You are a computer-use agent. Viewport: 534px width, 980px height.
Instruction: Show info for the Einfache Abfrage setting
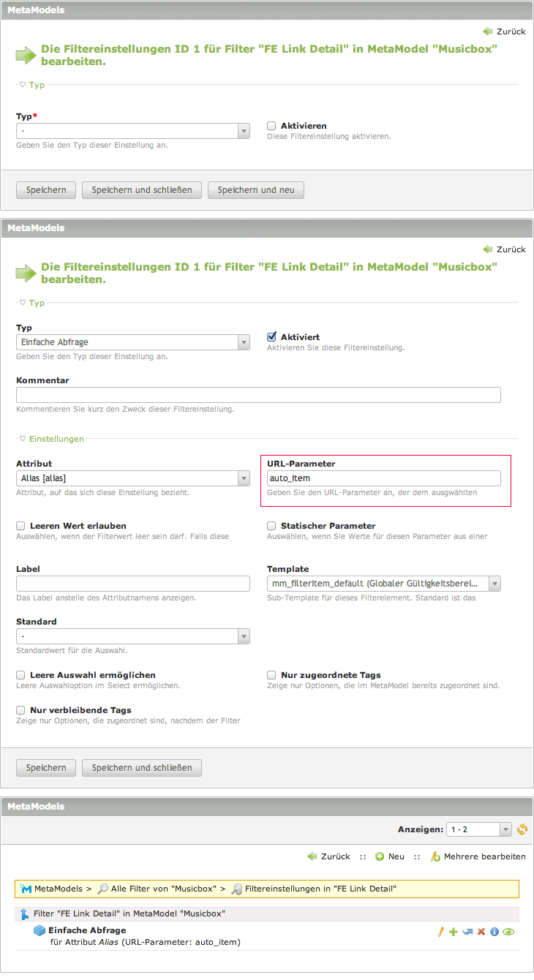click(x=494, y=932)
